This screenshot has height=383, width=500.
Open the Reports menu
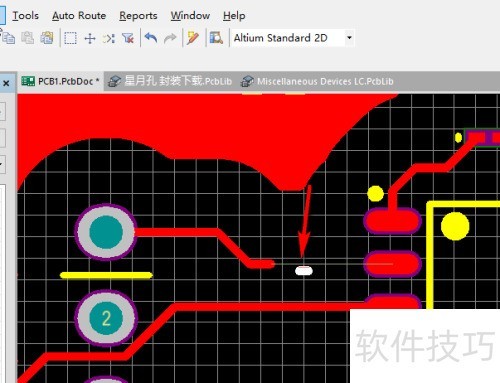point(138,15)
